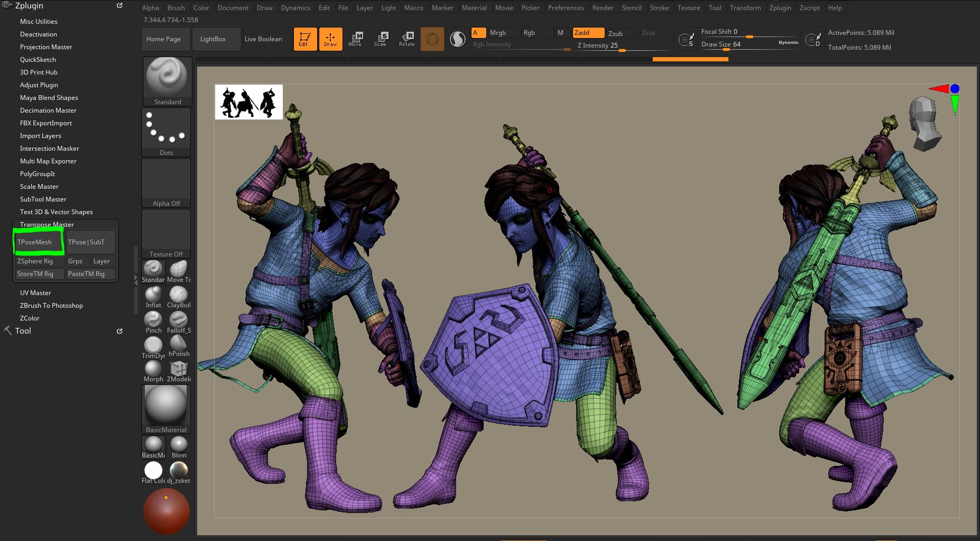Image resolution: width=980 pixels, height=541 pixels.
Task: Click the silhouette reference thumbnail
Action: tap(248, 102)
